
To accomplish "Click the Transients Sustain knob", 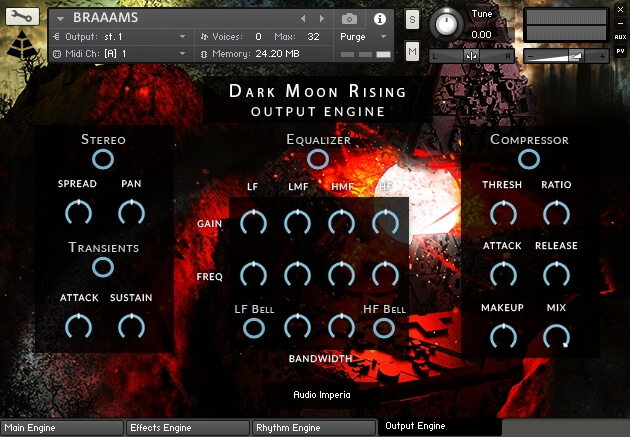I will click(x=131, y=327).
